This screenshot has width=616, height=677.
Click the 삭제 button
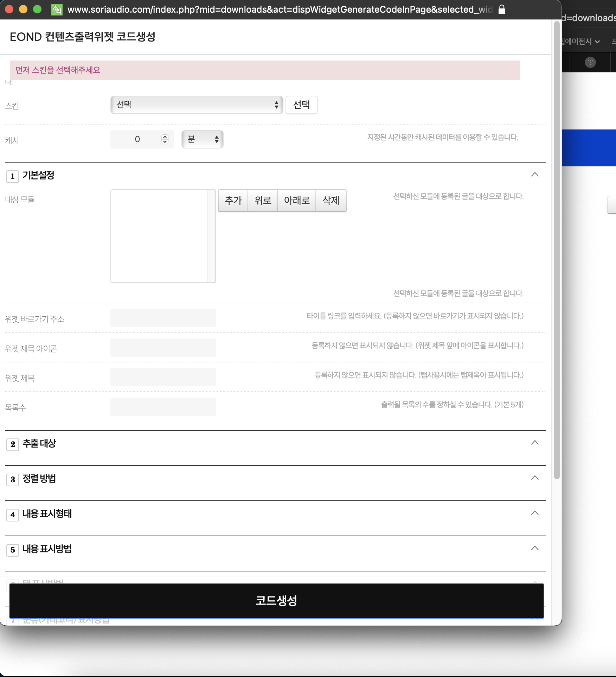point(331,201)
